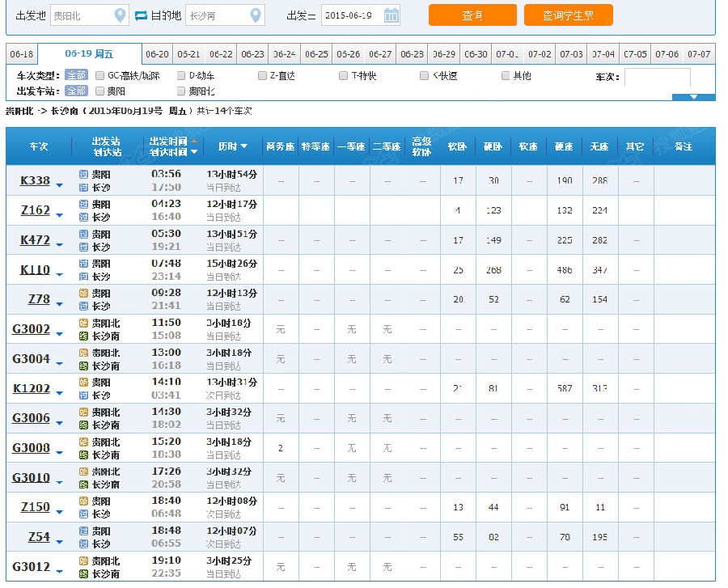The width and height of the screenshot is (728, 588).
Task: Click terminal icon in G3010 row
Action: pos(83,484)
